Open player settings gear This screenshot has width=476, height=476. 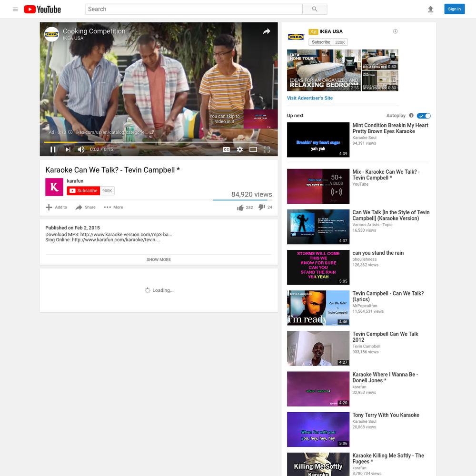click(240, 149)
